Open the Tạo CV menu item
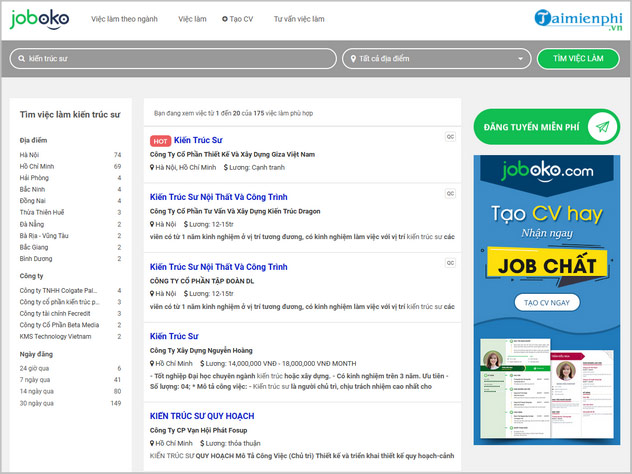 coord(238,19)
